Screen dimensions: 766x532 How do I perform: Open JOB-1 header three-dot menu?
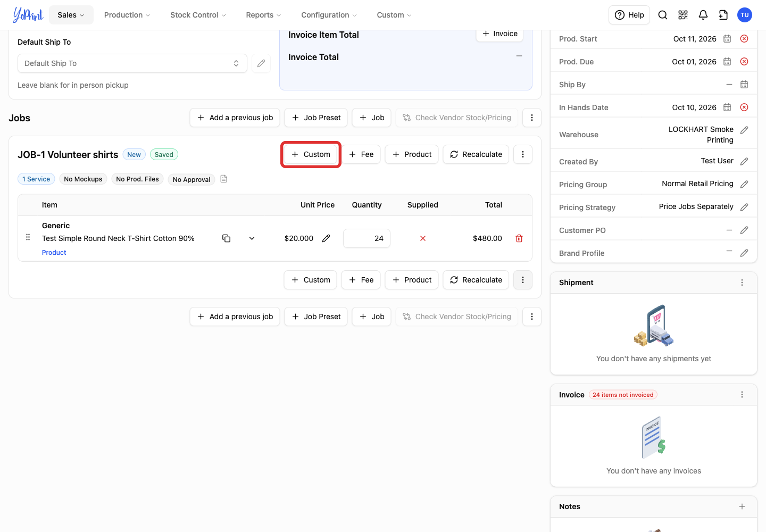click(x=523, y=154)
